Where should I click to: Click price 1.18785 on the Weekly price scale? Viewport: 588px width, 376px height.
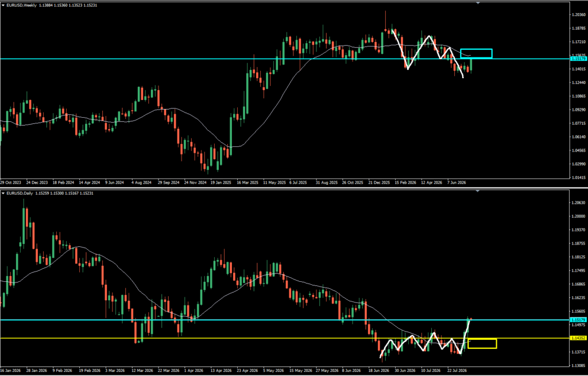(580, 28)
